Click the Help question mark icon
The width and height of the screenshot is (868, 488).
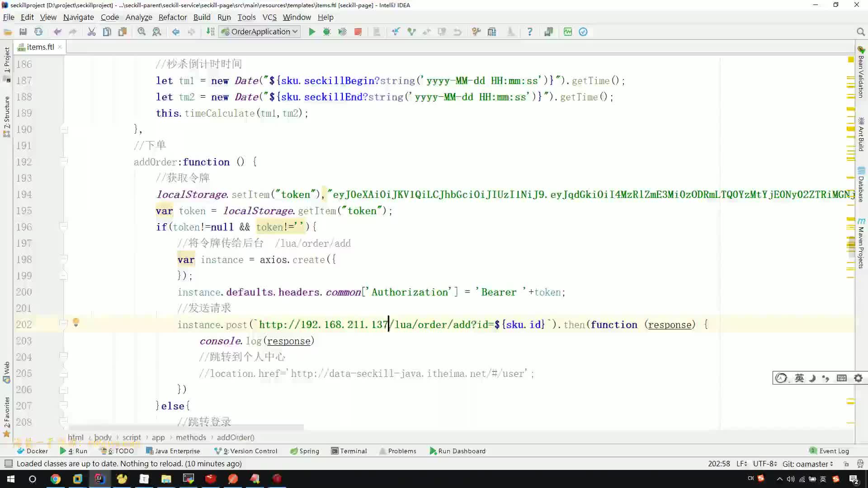pyautogui.click(x=530, y=32)
